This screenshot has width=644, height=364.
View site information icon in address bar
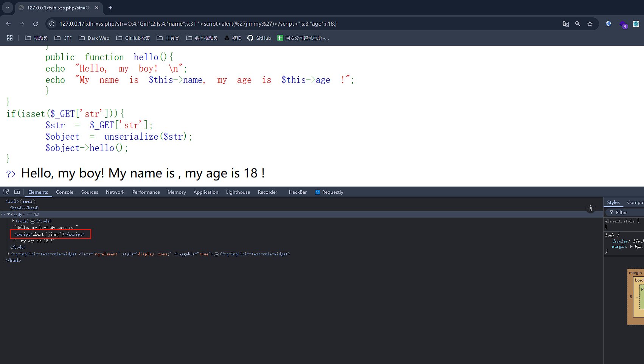click(x=52, y=24)
